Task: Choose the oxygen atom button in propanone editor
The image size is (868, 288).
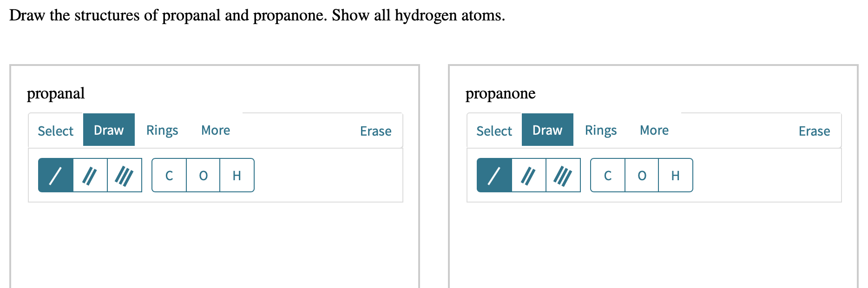Action: coord(642,176)
